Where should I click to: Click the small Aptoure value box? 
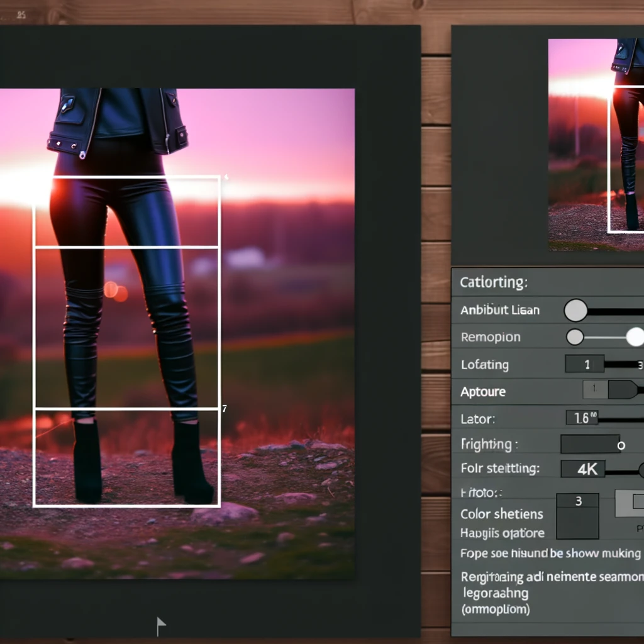[x=595, y=389]
